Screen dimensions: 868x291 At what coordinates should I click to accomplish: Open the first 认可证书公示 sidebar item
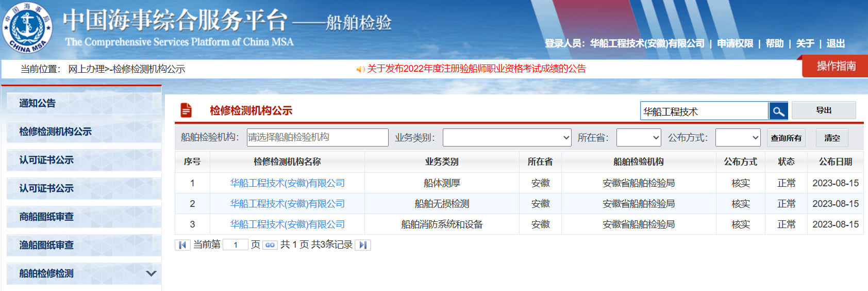tap(84, 160)
